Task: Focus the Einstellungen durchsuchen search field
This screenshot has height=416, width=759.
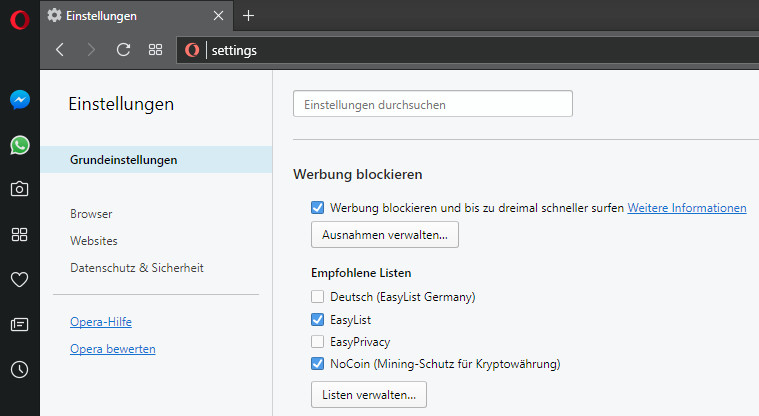Action: coord(433,104)
